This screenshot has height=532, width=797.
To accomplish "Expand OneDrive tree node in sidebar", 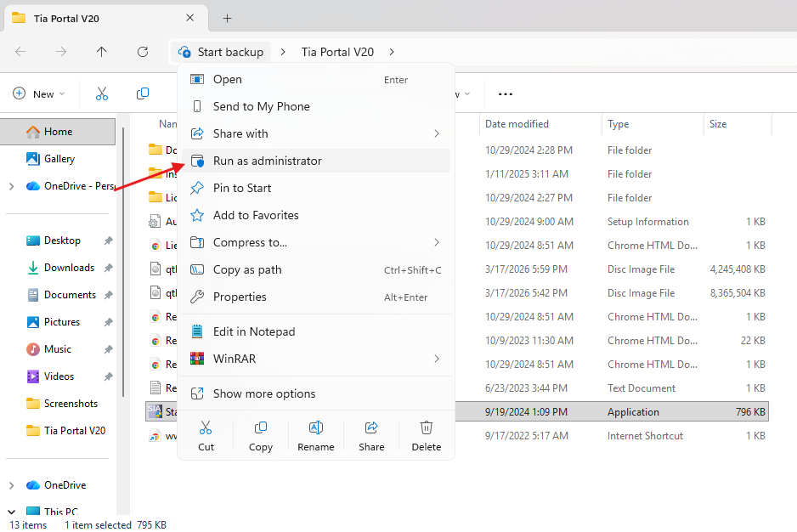I will 11,485.
